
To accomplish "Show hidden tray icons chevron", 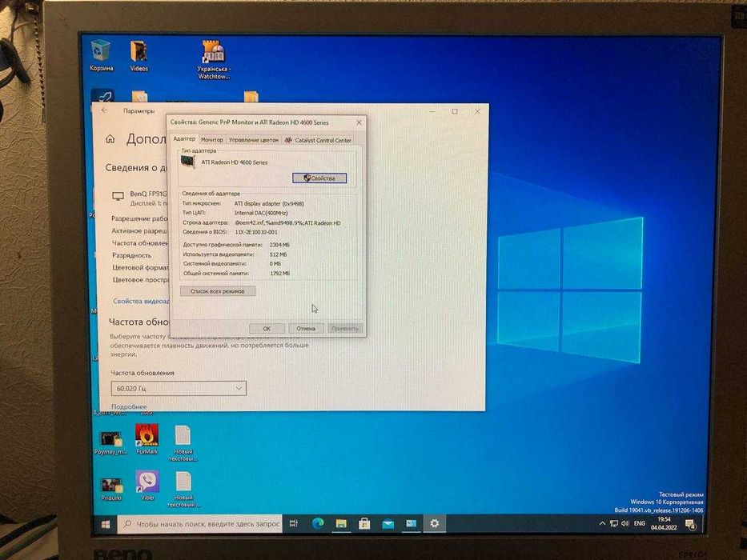I will 602,524.
